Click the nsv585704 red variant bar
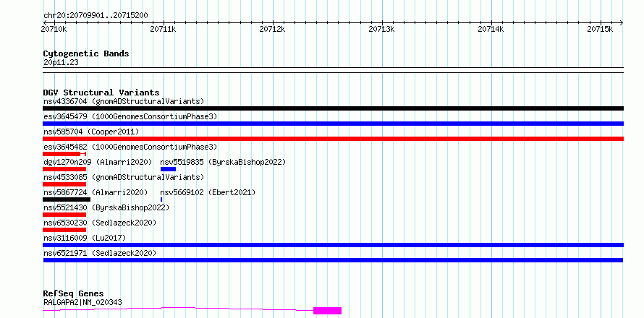Screen dimensions: 644x318 click(333, 139)
